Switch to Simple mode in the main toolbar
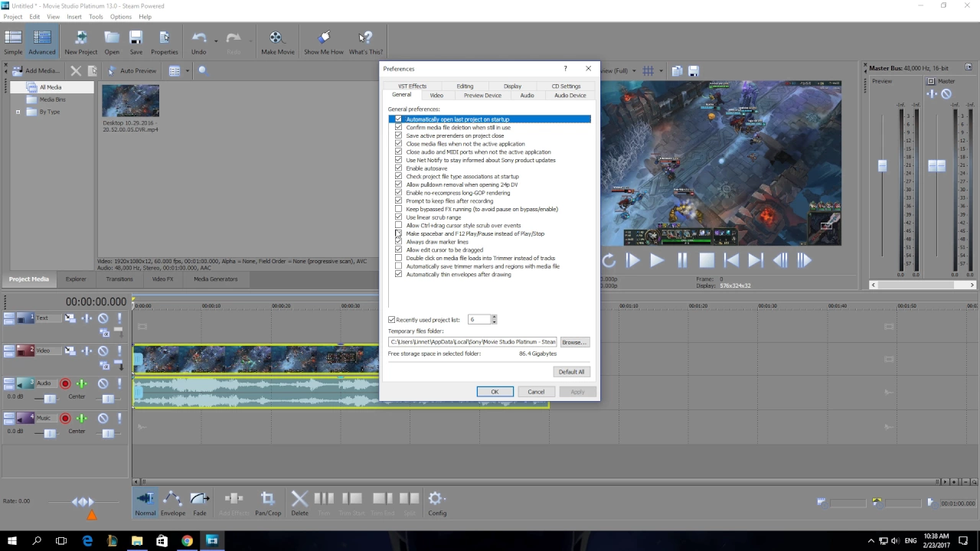The image size is (980, 551). click(13, 42)
